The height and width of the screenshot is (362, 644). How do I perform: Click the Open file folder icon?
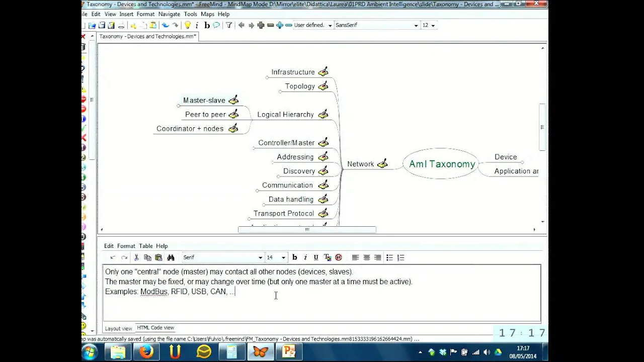coord(93,25)
